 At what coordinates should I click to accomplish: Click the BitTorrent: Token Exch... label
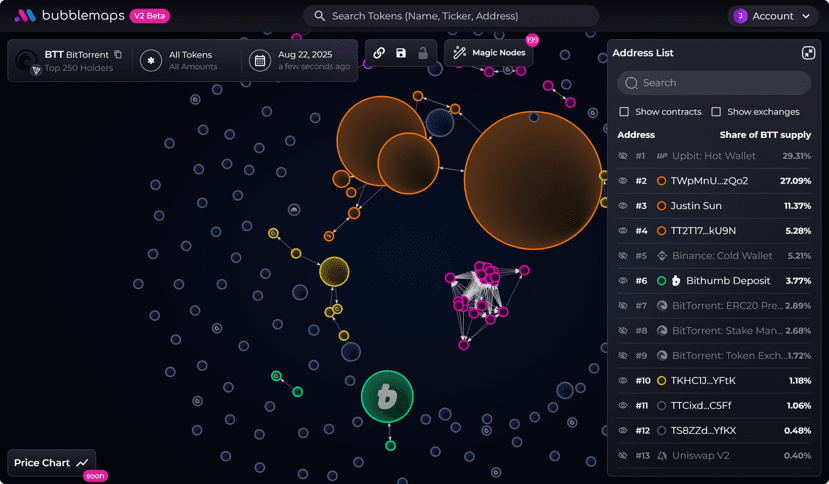tap(729, 355)
